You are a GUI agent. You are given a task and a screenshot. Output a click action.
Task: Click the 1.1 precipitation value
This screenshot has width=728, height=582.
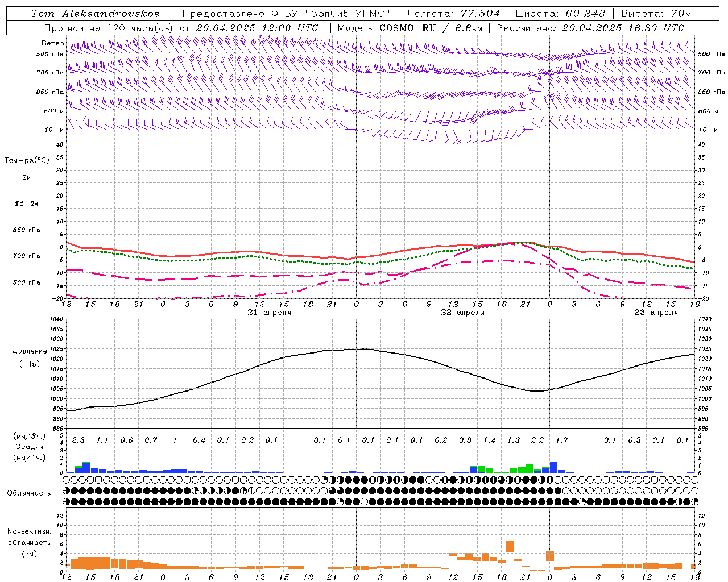(102, 440)
